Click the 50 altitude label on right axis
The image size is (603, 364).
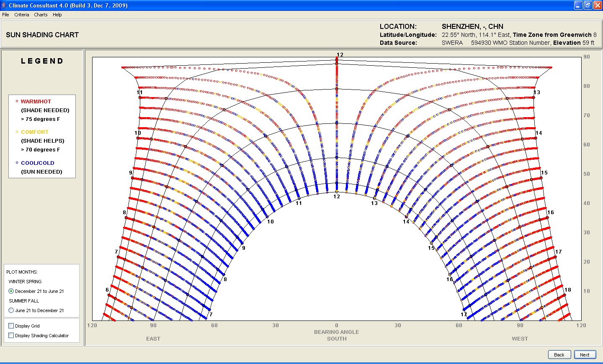[587, 174]
